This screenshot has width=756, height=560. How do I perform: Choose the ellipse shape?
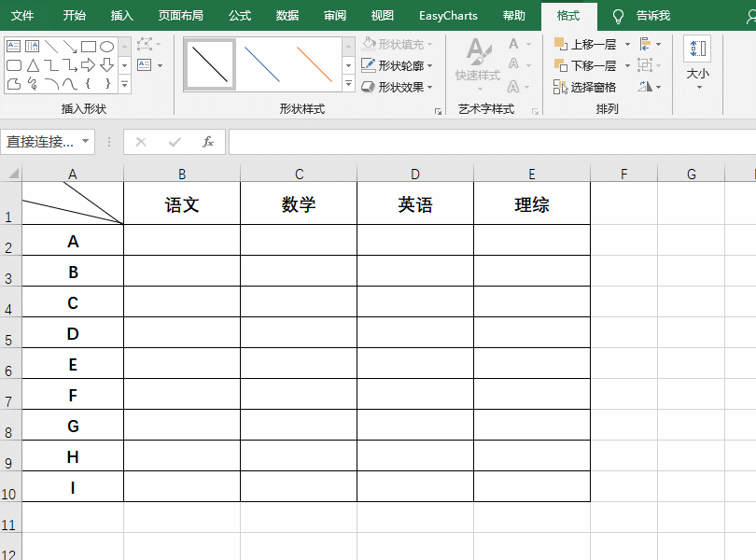coord(106,47)
